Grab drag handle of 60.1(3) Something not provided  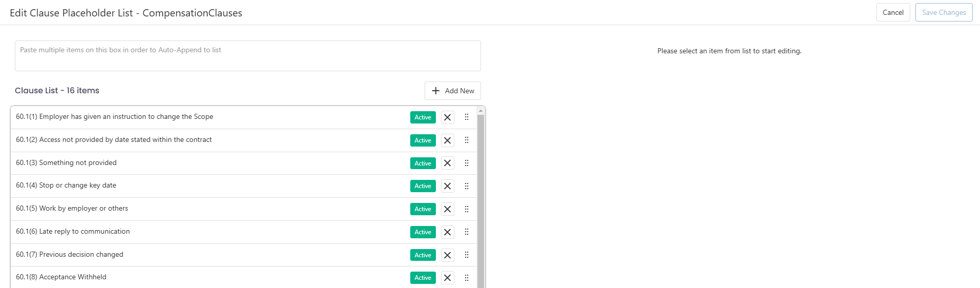pyautogui.click(x=467, y=163)
